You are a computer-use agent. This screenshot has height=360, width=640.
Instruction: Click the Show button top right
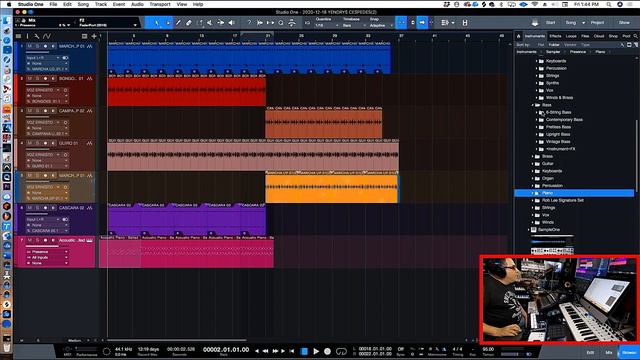click(624, 23)
